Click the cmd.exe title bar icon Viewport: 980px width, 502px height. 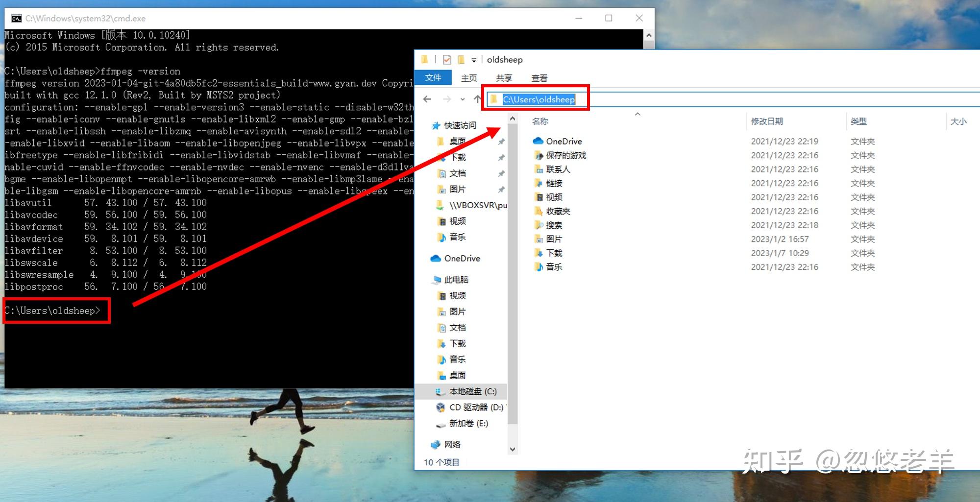coord(17,19)
